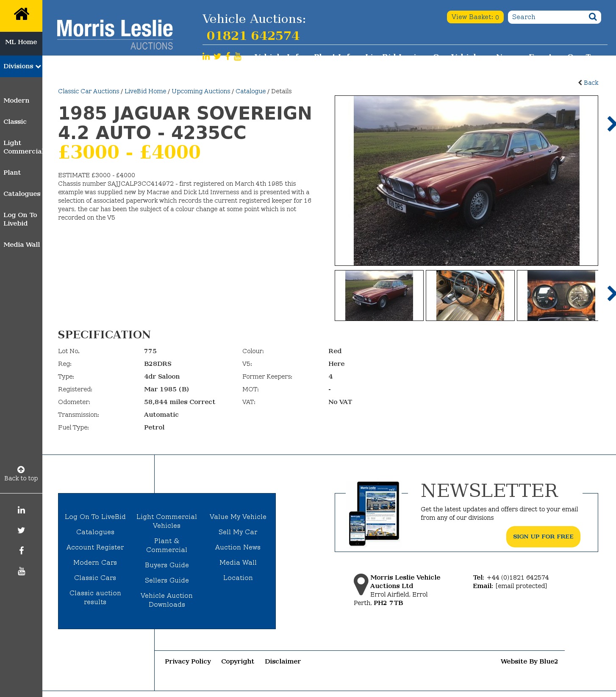Select Classic in sidebar menu

click(15, 122)
